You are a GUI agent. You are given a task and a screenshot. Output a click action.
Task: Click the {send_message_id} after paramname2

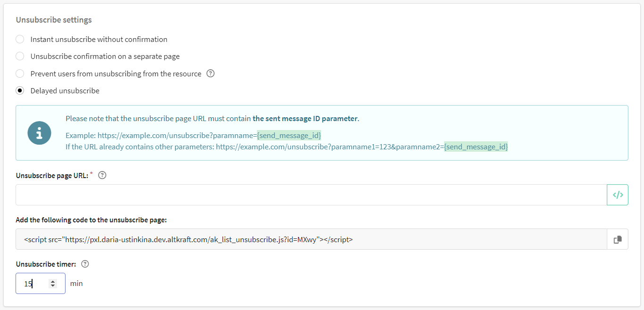[476, 147]
